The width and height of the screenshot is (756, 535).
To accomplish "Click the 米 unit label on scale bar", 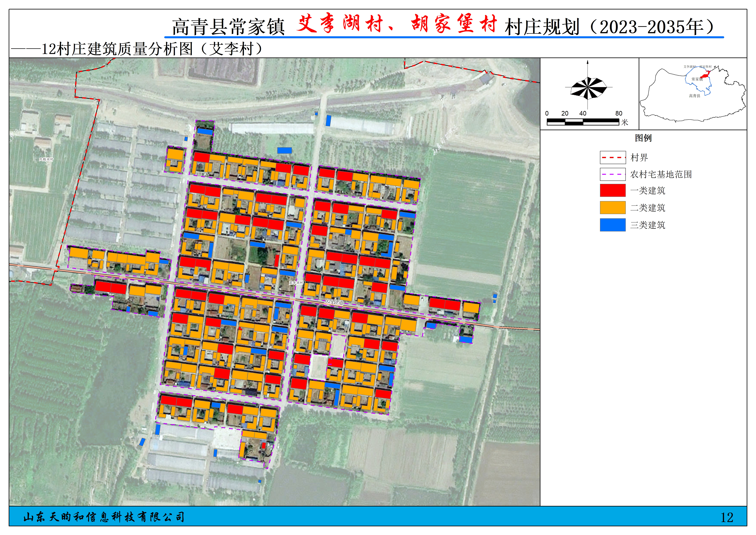I will pos(625,123).
